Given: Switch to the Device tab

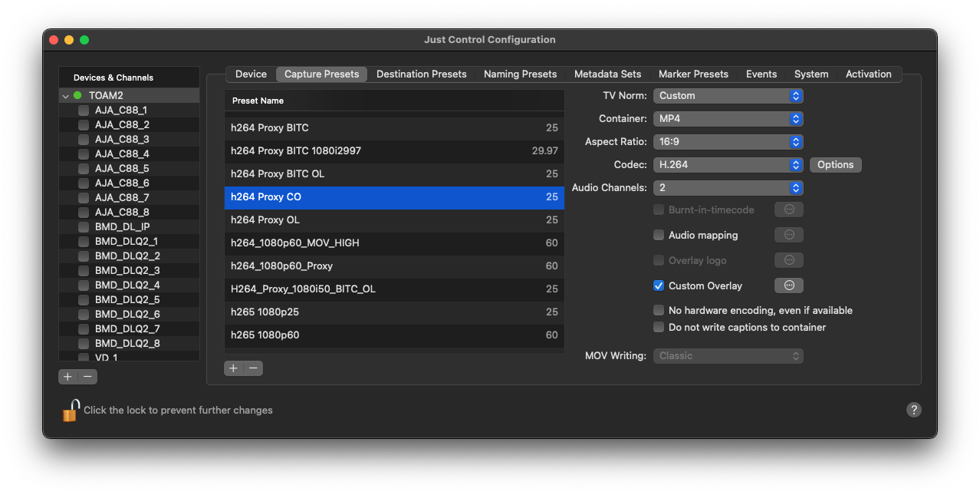Looking at the screenshot, I should [251, 74].
